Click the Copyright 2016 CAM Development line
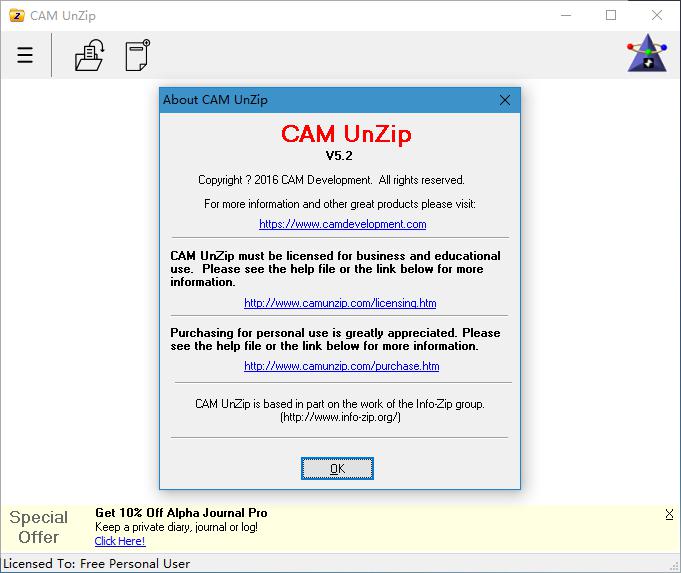681x573 pixels. click(x=331, y=180)
